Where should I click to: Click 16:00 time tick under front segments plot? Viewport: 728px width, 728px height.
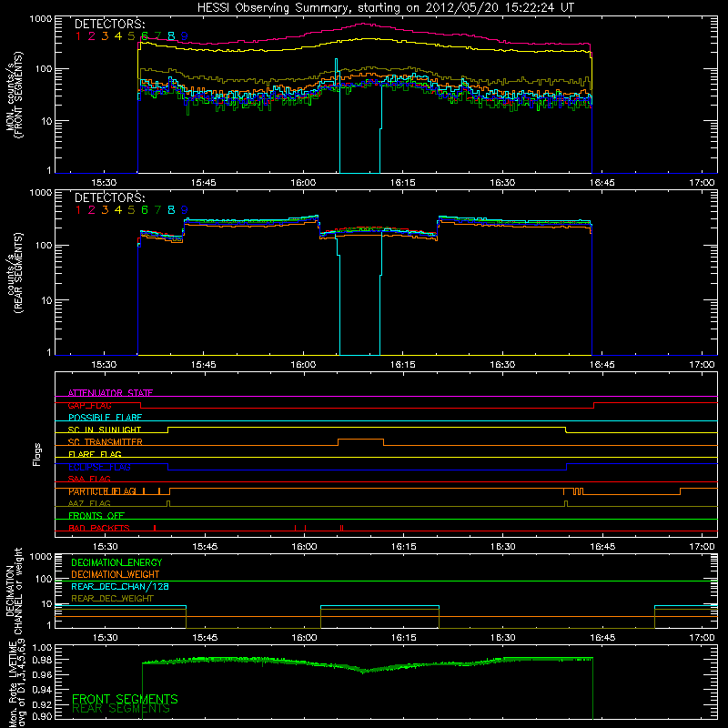pyautogui.click(x=303, y=183)
